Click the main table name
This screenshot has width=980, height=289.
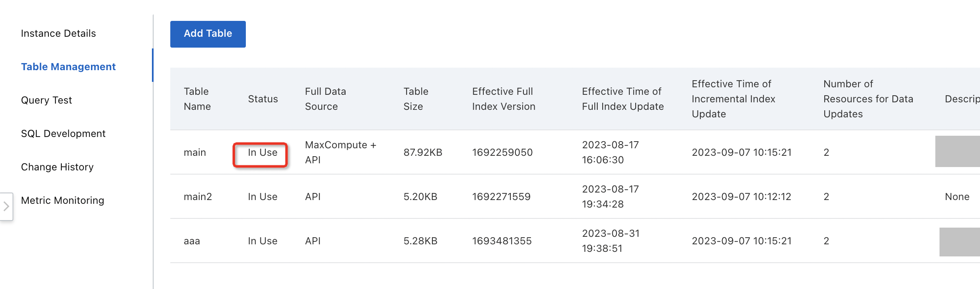tap(195, 152)
